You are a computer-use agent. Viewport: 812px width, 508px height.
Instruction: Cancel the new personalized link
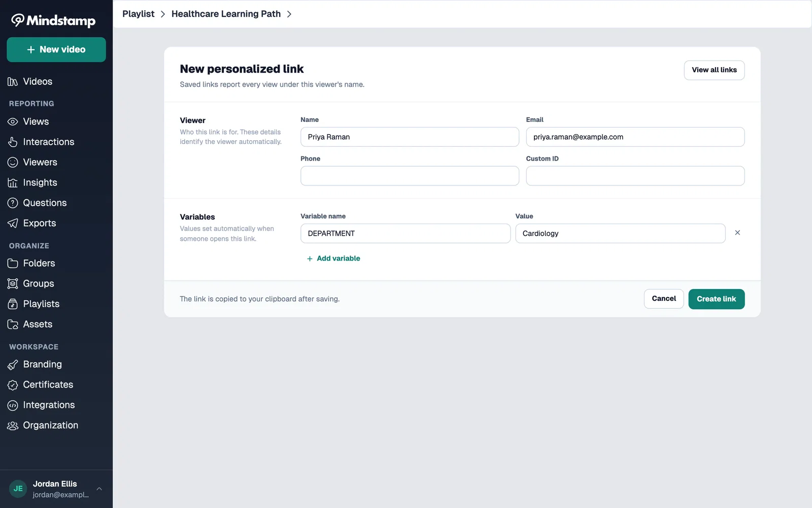664,299
